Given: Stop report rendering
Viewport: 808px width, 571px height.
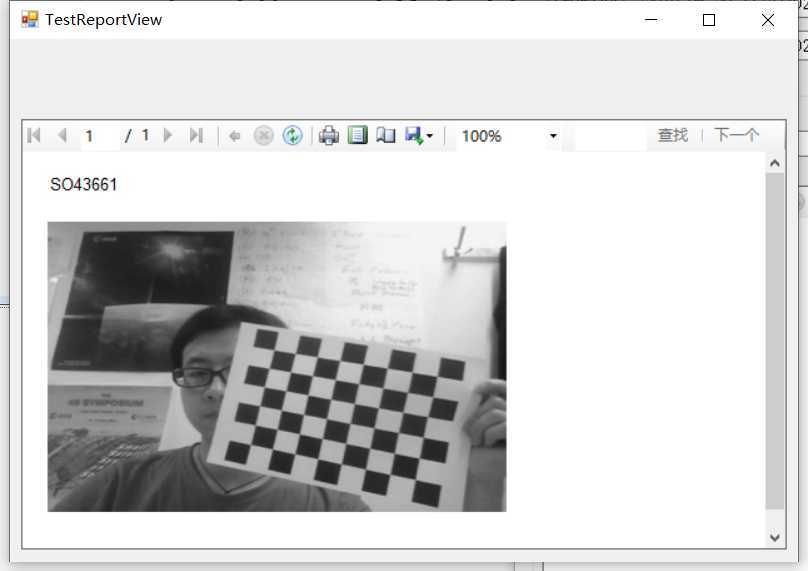Looking at the screenshot, I should coord(264,136).
